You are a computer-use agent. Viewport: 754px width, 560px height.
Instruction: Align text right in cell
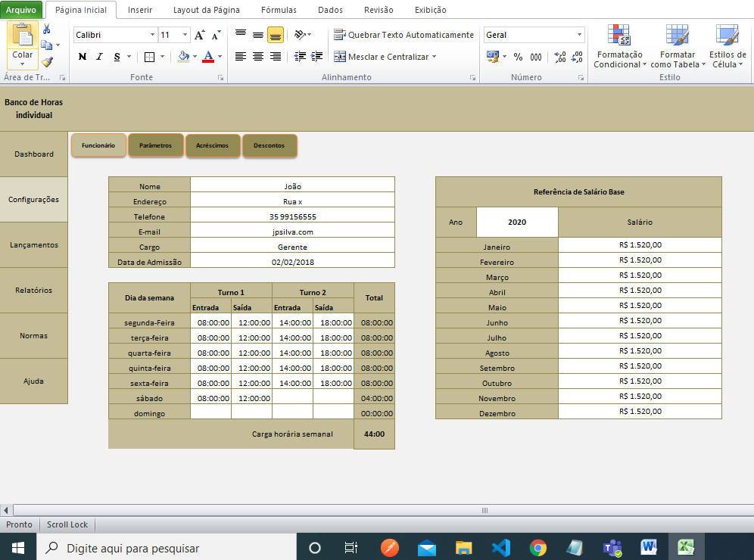(276, 57)
